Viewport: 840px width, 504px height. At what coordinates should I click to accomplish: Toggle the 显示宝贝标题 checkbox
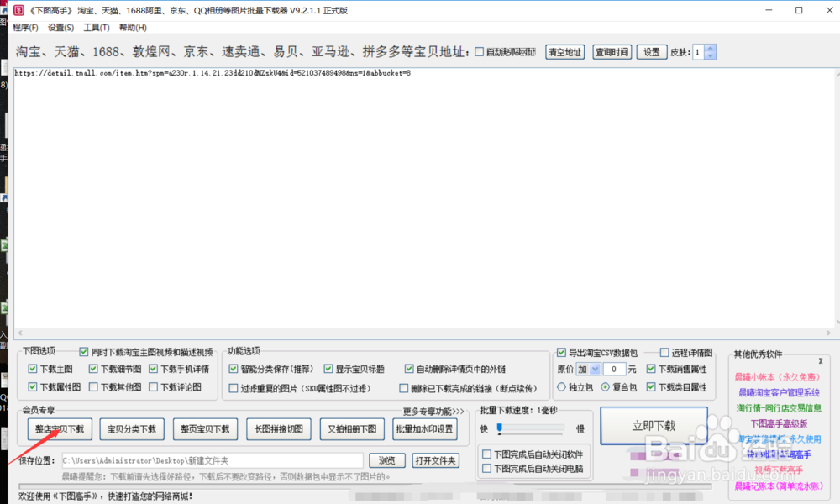click(x=328, y=369)
